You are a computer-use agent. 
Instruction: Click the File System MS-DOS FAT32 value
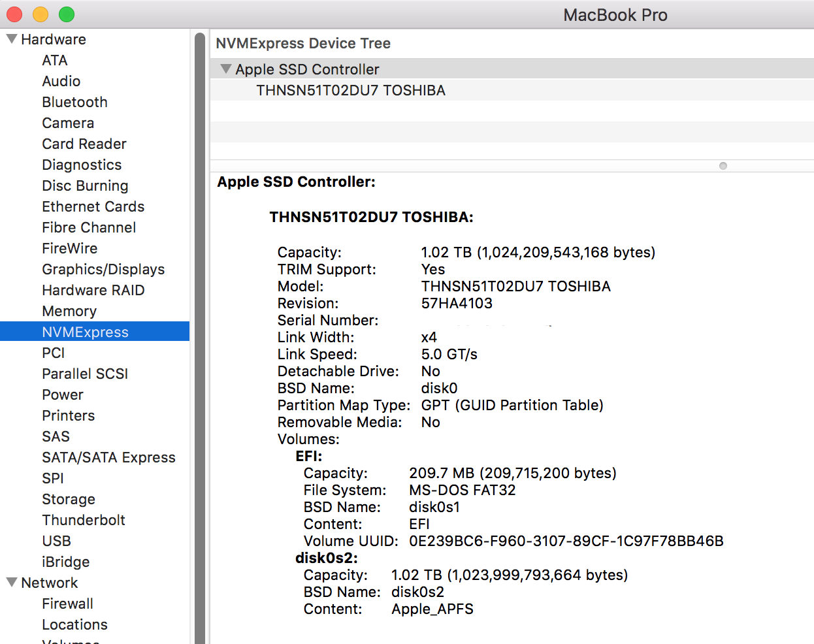463,490
